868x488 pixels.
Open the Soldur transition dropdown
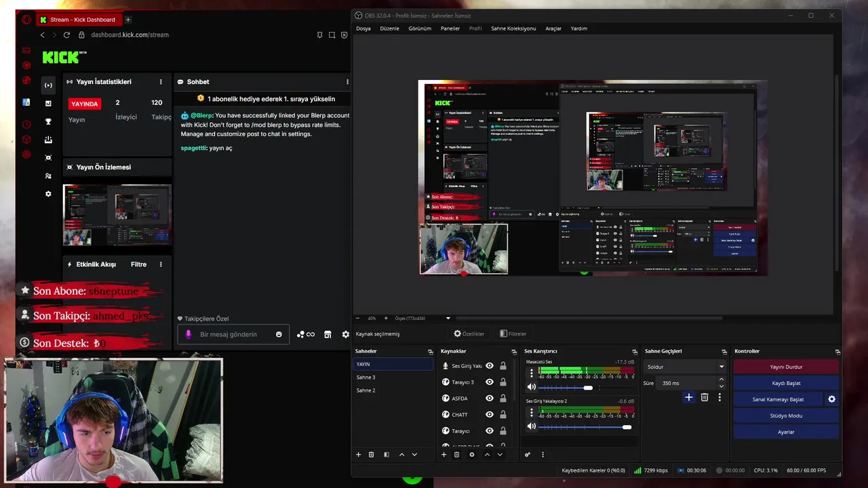pos(684,367)
